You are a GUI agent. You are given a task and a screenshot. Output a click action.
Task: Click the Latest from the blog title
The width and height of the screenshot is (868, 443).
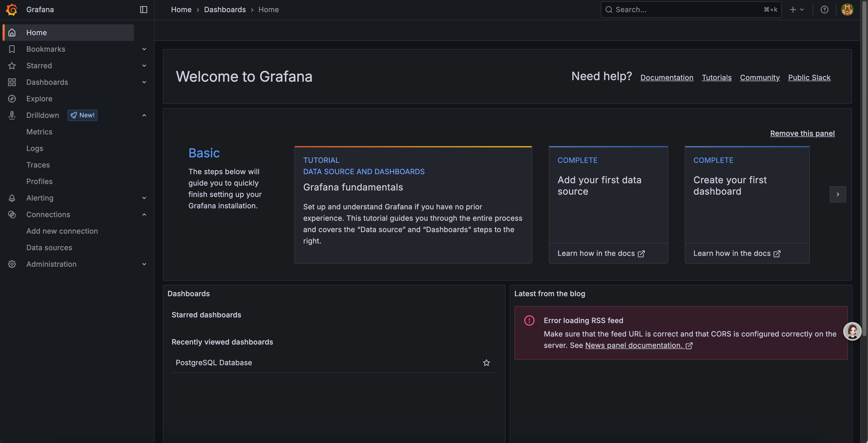pos(550,294)
